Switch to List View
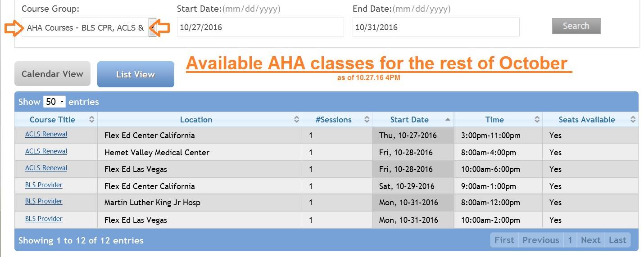This screenshot has height=257, width=644. tap(136, 74)
